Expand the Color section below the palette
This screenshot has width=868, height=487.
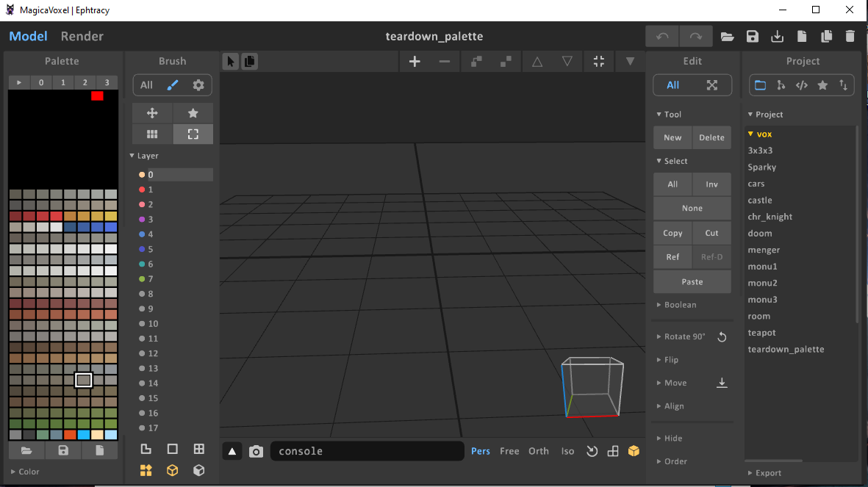[25, 472]
